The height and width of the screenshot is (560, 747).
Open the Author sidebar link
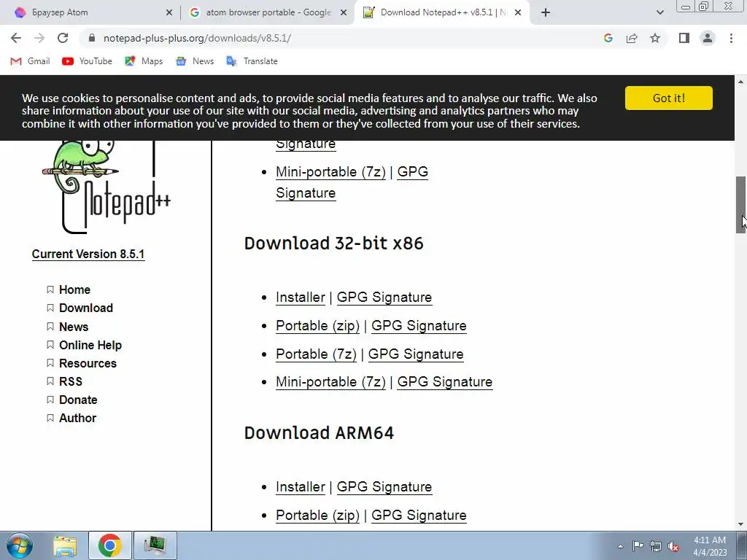click(77, 418)
